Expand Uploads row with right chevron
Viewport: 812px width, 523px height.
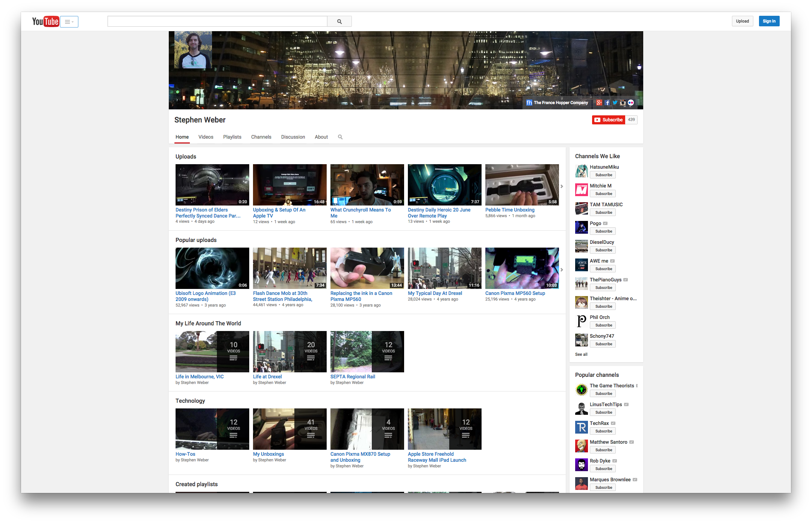562,186
